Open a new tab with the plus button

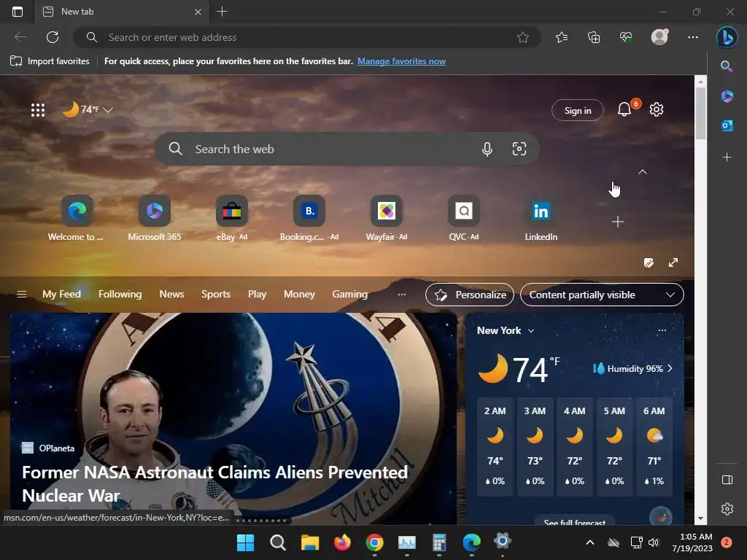[x=222, y=12]
